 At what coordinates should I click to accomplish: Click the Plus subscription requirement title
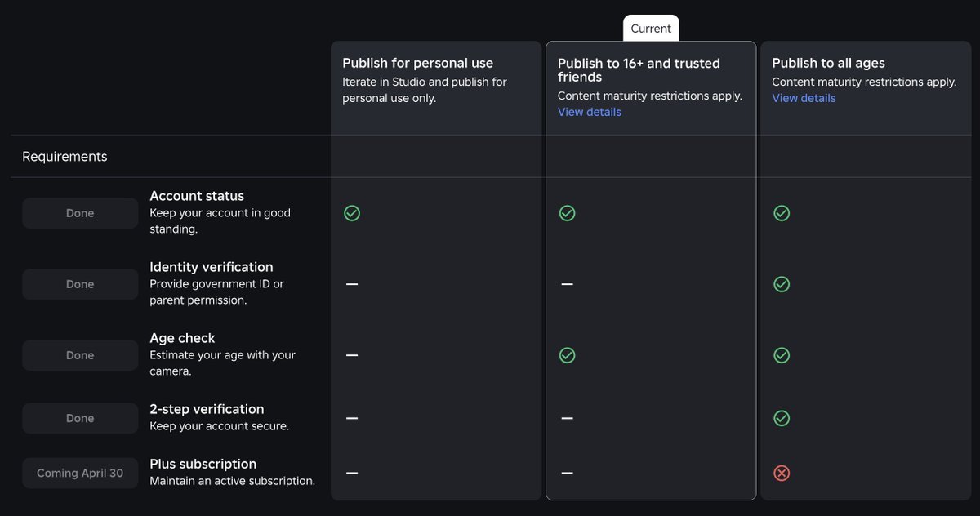203,464
